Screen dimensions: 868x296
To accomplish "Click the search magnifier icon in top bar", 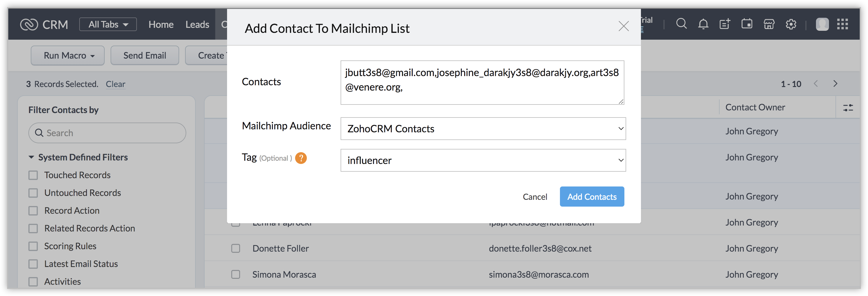I will click(x=681, y=24).
